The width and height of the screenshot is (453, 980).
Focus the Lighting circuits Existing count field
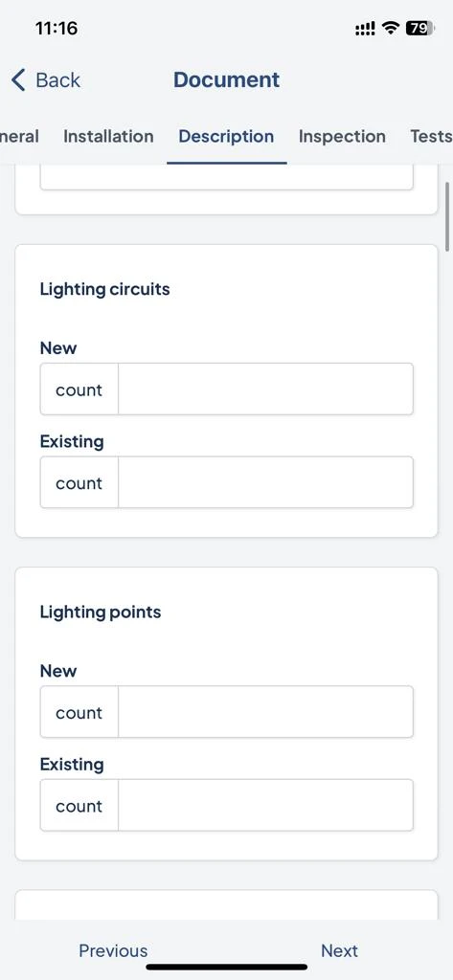(265, 482)
